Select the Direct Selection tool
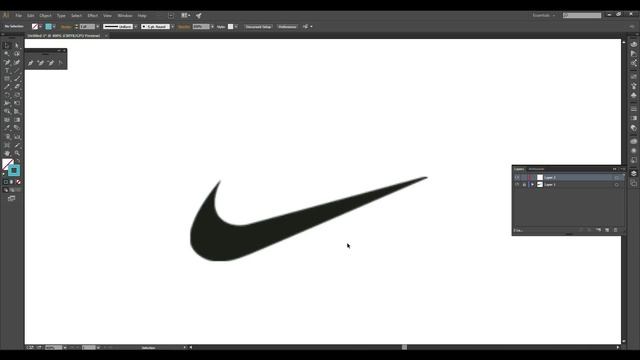Image resolution: width=640 pixels, height=360 pixels. pos(17,45)
